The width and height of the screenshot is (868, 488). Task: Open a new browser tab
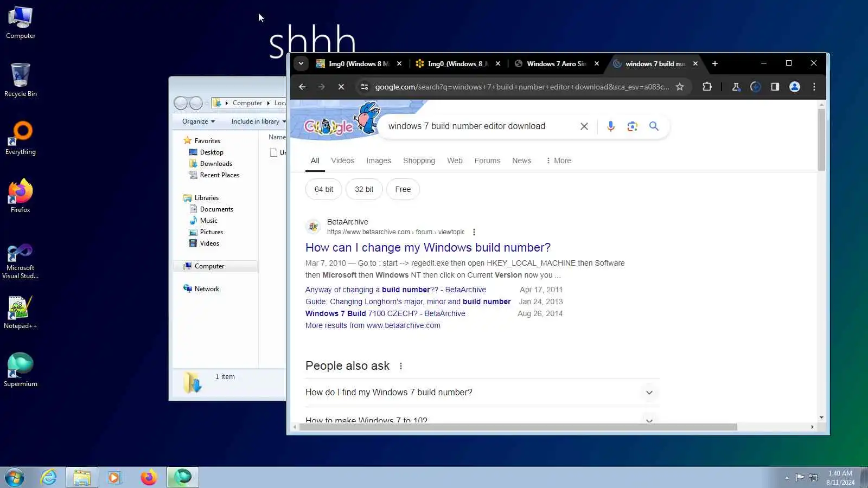[x=715, y=63]
